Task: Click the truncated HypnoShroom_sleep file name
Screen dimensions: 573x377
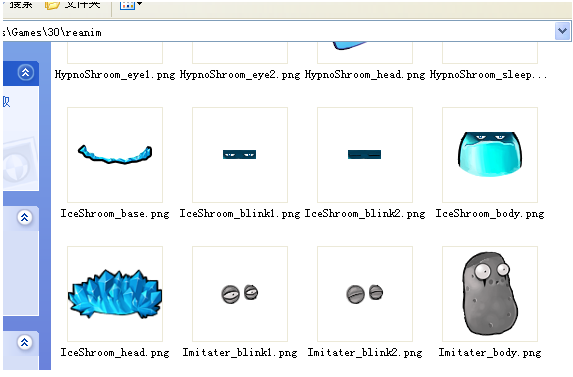Action: [488, 75]
